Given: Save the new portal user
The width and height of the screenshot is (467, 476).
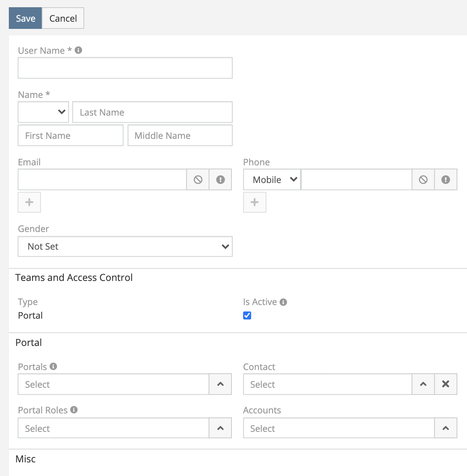Looking at the screenshot, I should [x=25, y=18].
